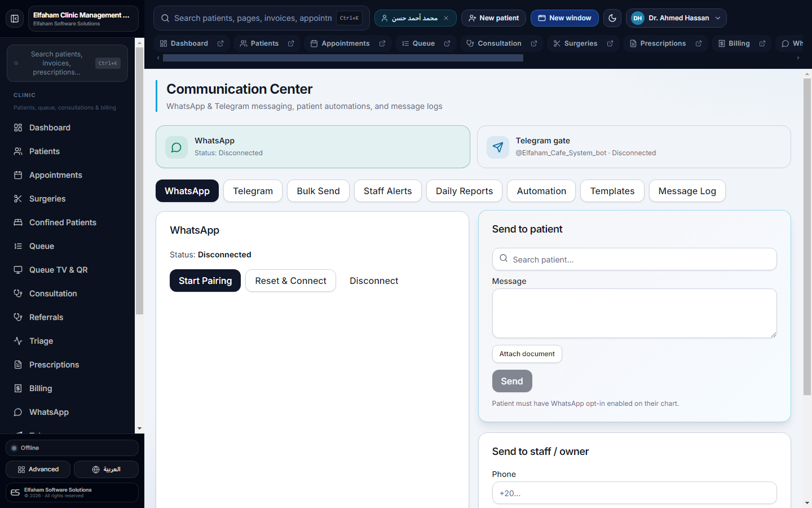Open Queue TV & QR page
This screenshot has height=508, width=812.
[68, 270]
